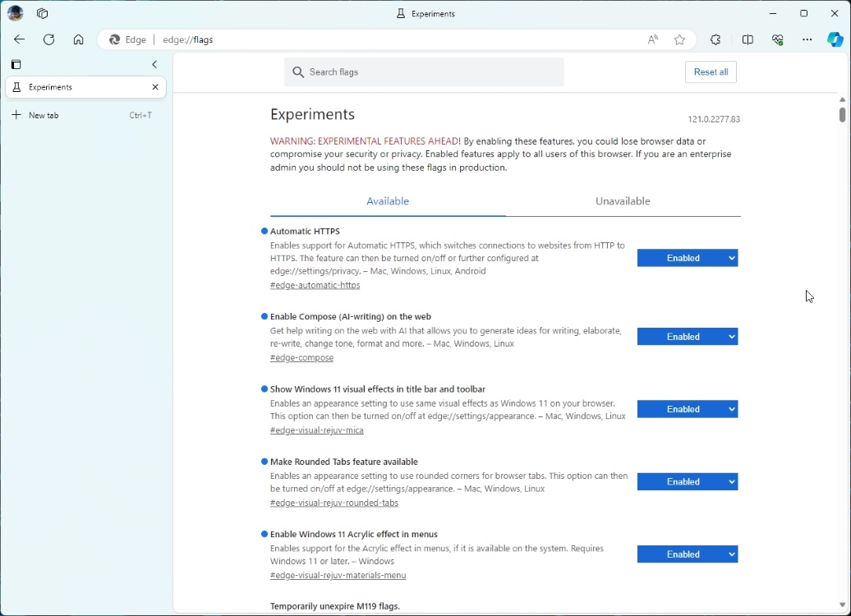
Task: Refresh the current page
Action: click(x=49, y=39)
